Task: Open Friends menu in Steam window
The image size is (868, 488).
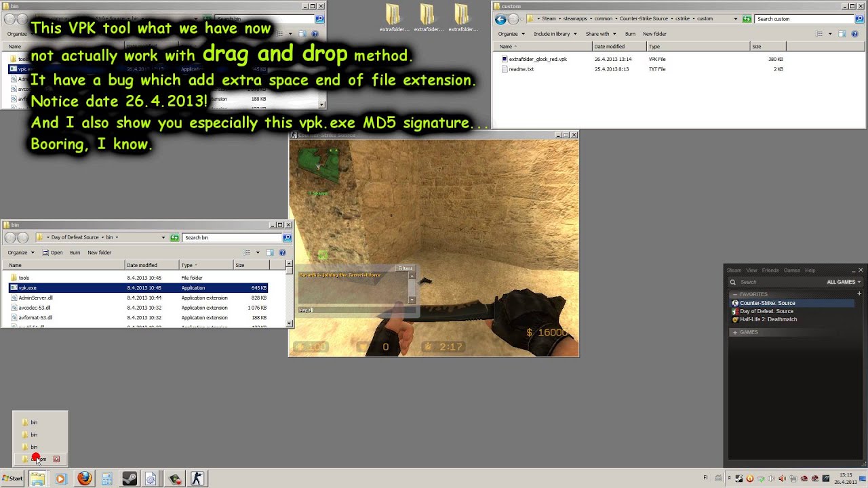Action: point(770,270)
